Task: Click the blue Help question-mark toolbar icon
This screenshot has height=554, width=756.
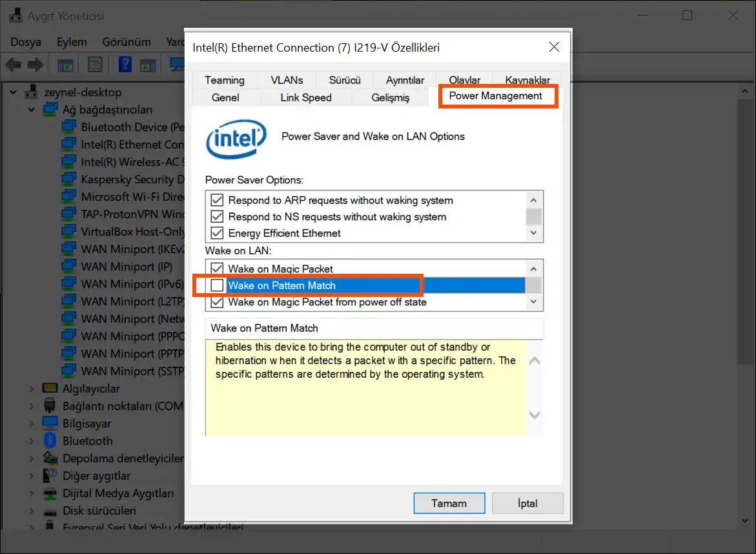Action: (x=125, y=64)
